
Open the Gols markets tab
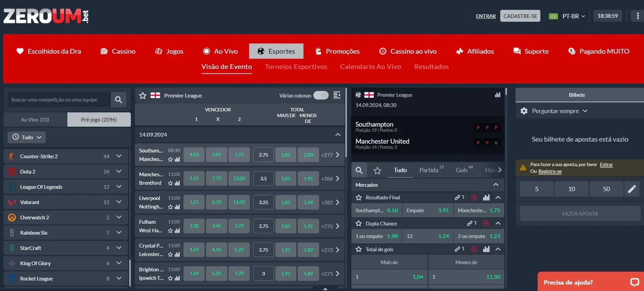click(464, 170)
